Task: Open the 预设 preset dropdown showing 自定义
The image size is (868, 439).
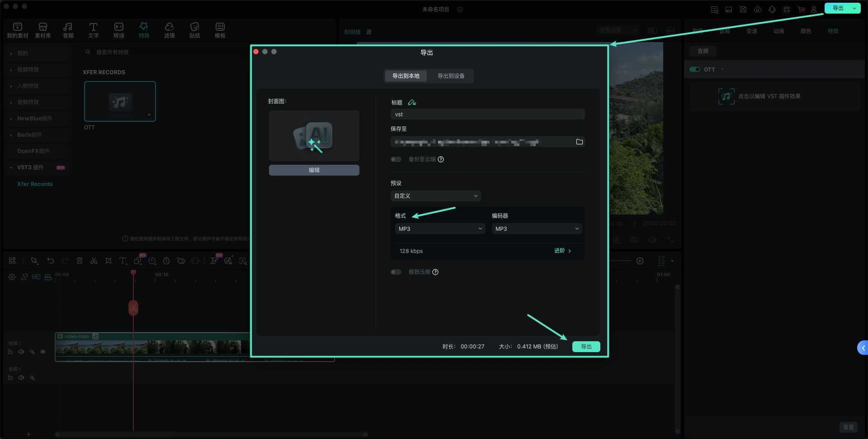Action: [x=435, y=196]
